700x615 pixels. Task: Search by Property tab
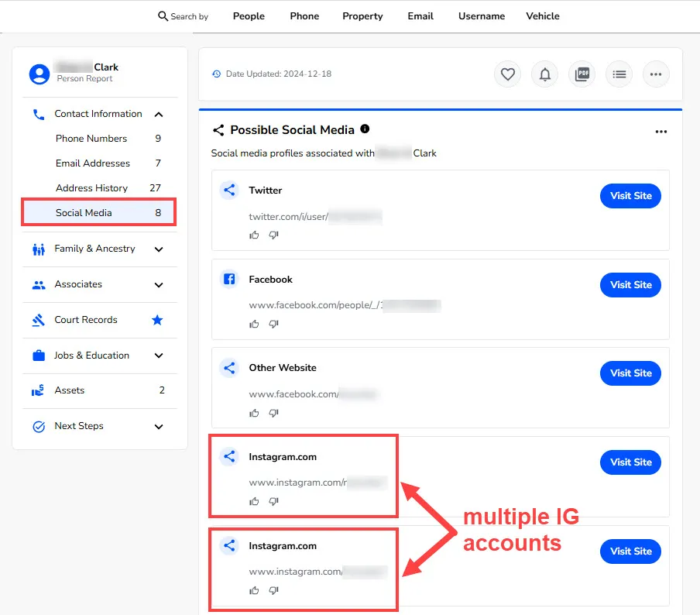pos(362,16)
